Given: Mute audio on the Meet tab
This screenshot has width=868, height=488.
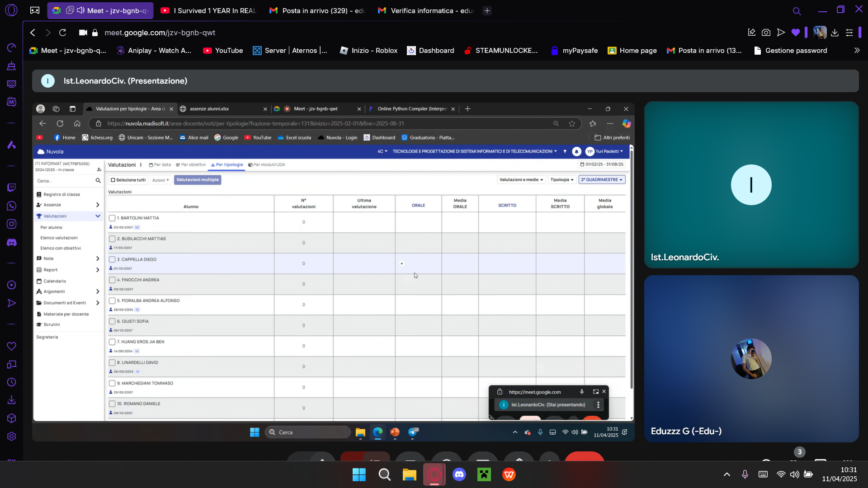Looking at the screenshot, I should [81, 10].
